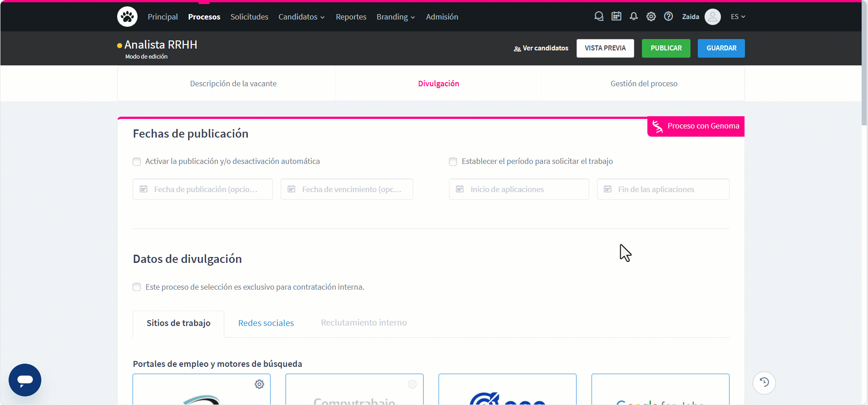Click the Proceso con Genoma badge
The height and width of the screenshot is (405, 868).
[x=696, y=126]
